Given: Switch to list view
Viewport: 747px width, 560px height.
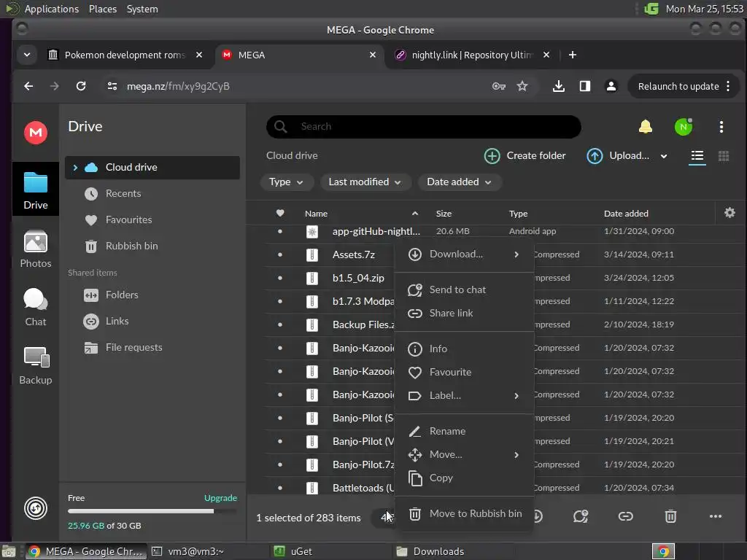Looking at the screenshot, I should click(x=697, y=156).
